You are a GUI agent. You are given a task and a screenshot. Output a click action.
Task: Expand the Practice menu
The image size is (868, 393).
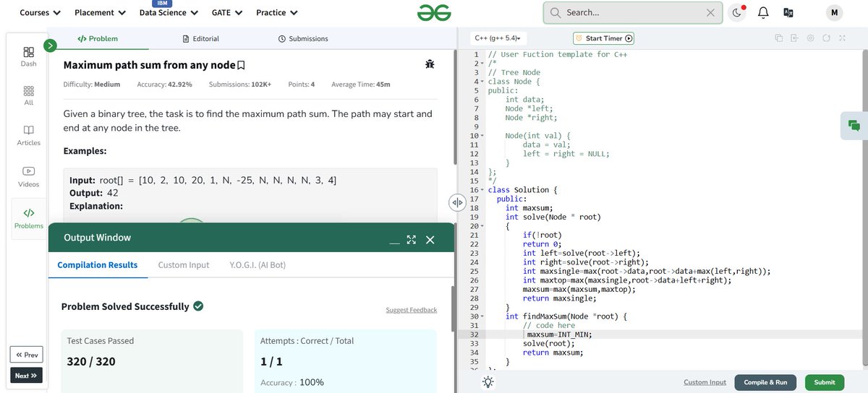click(277, 12)
